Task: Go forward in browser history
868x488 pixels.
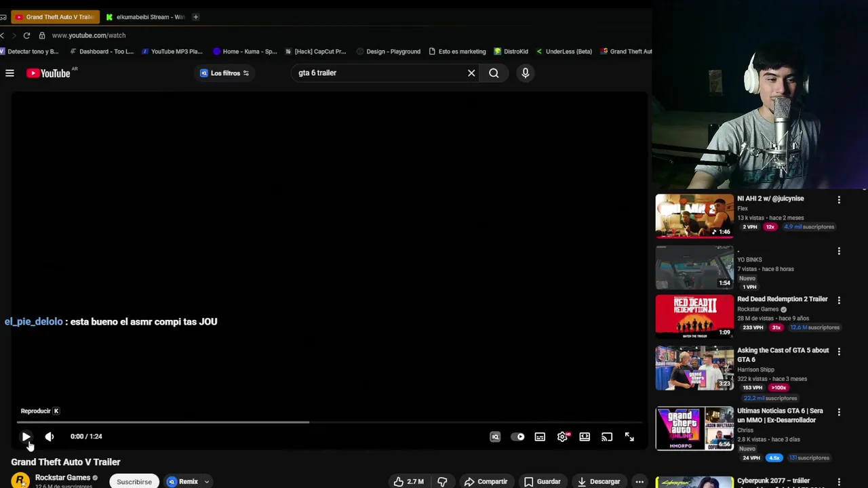Action: pyautogui.click(x=14, y=35)
